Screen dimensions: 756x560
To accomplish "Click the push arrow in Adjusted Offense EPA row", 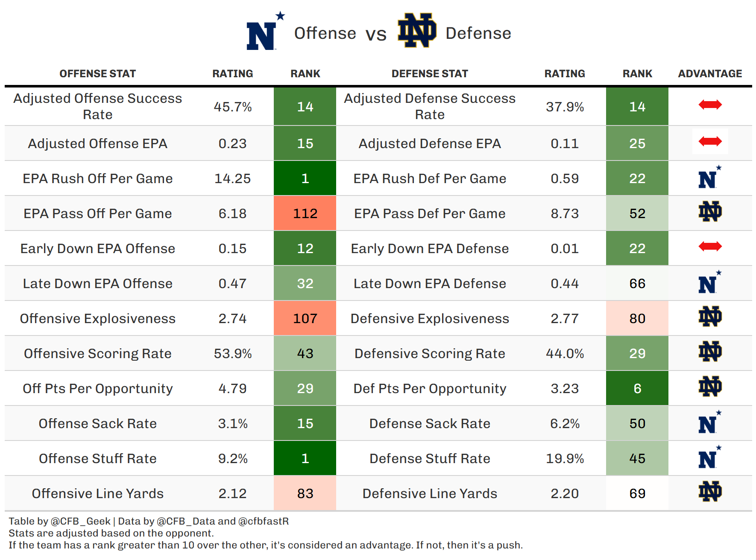I will click(x=710, y=141).
